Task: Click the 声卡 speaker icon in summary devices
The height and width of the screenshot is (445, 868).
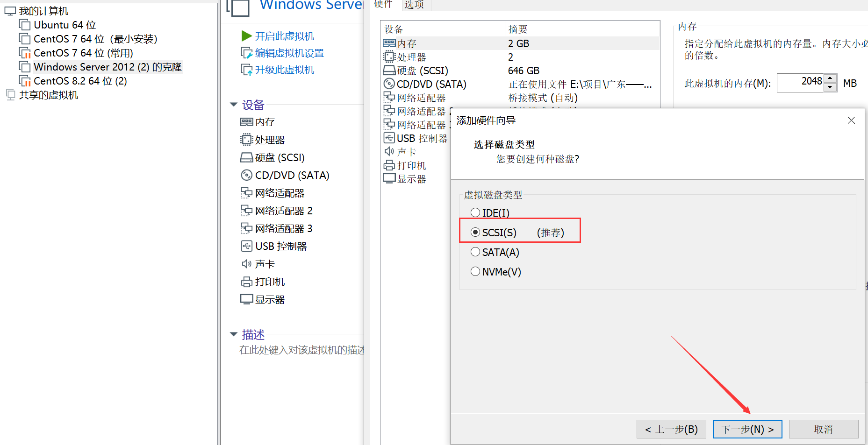Action: pos(247,264)
